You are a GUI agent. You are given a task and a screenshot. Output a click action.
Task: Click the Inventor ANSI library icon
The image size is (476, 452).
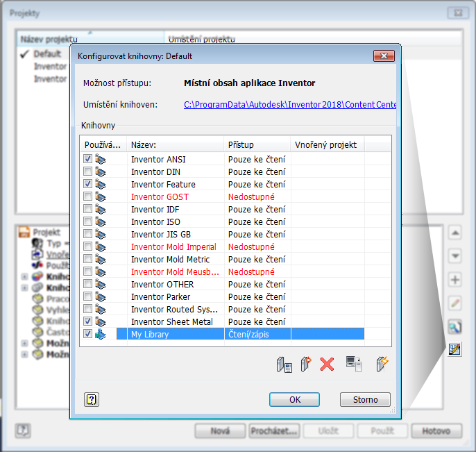[100, 159]
